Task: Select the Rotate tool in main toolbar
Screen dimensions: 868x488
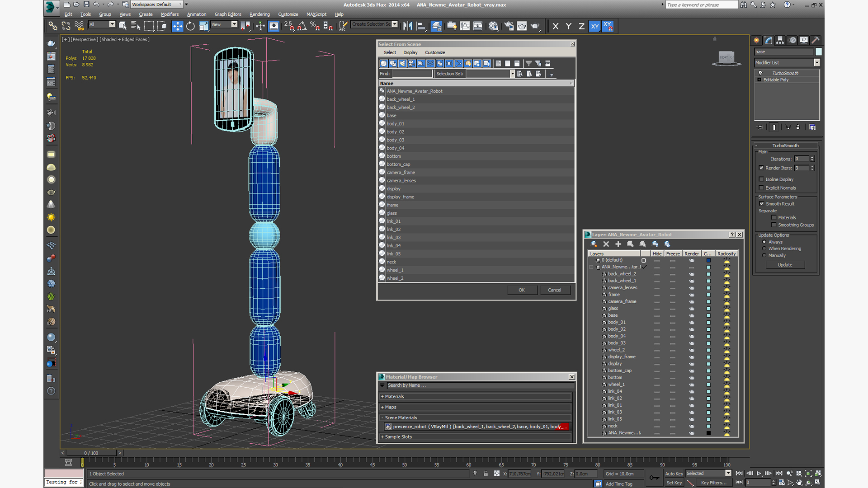Action: coord(190,26)
